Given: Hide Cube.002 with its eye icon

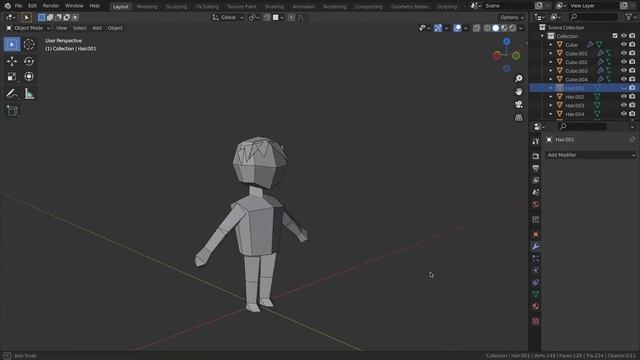Looking at the screenshot, I should [624, 62].
